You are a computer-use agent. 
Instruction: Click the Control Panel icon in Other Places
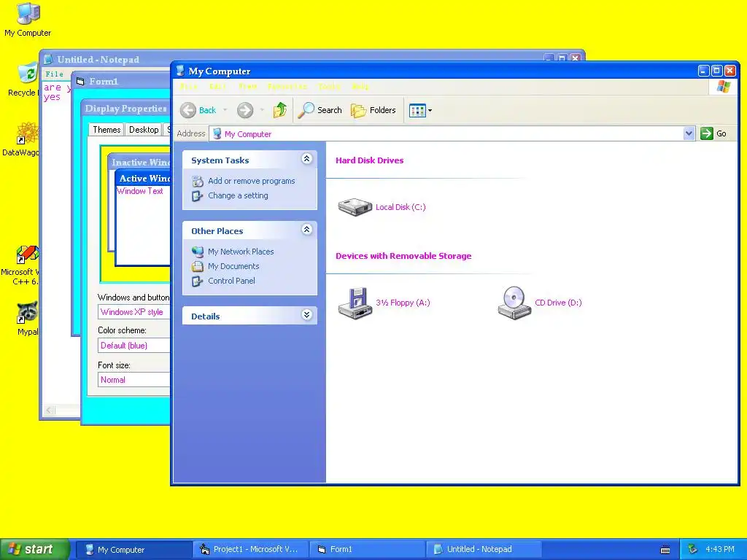(197, 281)
